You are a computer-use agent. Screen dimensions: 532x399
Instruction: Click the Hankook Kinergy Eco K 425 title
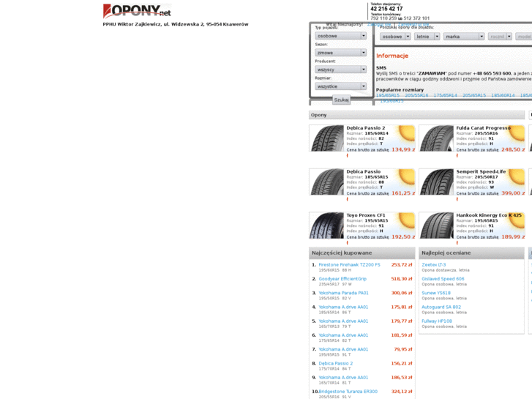pyautogui.click(x=489, y=215)
